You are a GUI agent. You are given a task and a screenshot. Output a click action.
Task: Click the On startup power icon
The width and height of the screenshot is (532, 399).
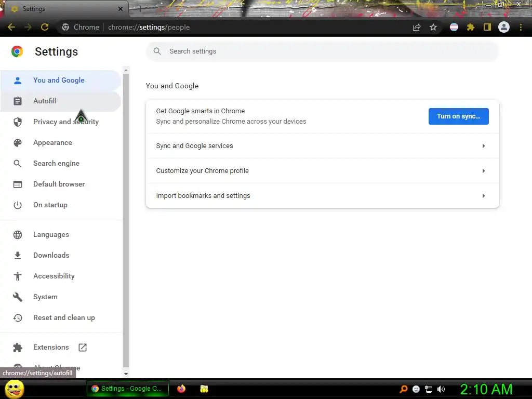(18, 205)
